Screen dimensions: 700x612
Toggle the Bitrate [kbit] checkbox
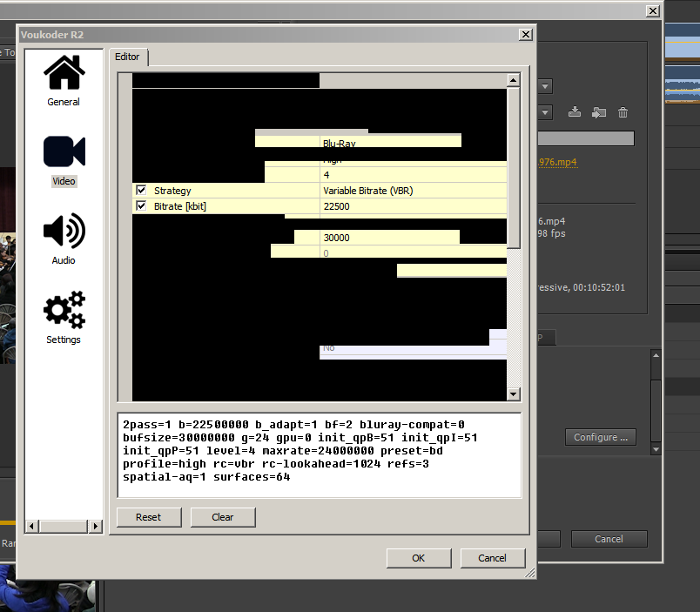pos(141,206)
